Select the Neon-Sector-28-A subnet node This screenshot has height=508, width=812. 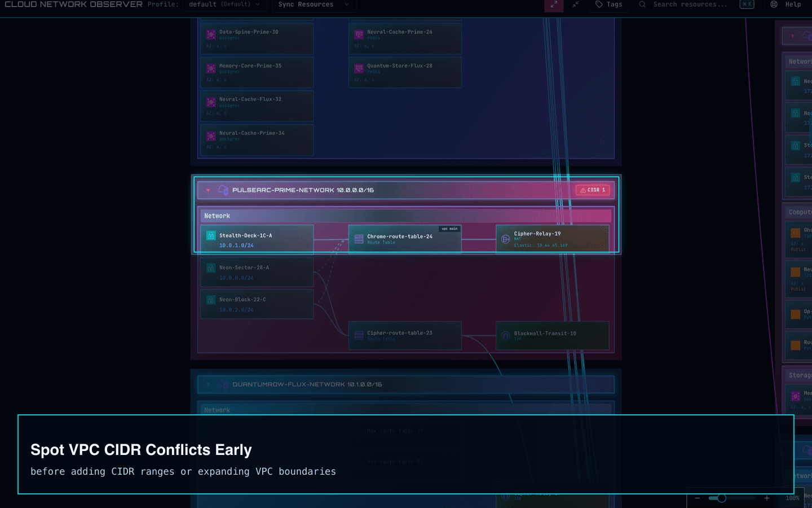click(x=257, y=272)
